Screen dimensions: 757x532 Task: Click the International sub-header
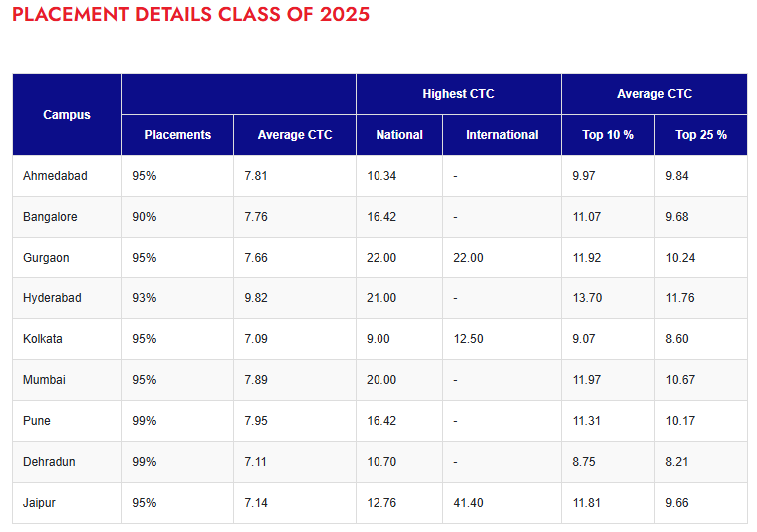pyautogui.click(x=502, y=135)
